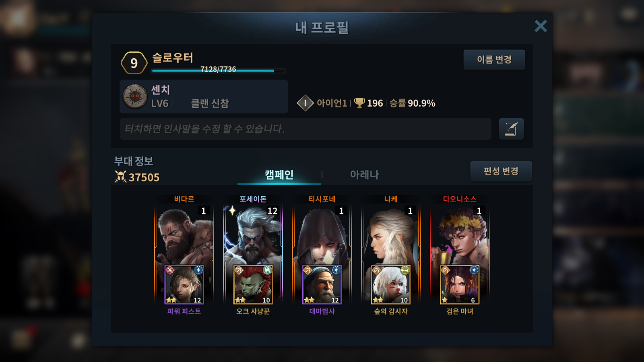Viewport: 644px width, 362px height.
Task: Click the 아이언1 rank diamond icon
Action: point(305,103)
